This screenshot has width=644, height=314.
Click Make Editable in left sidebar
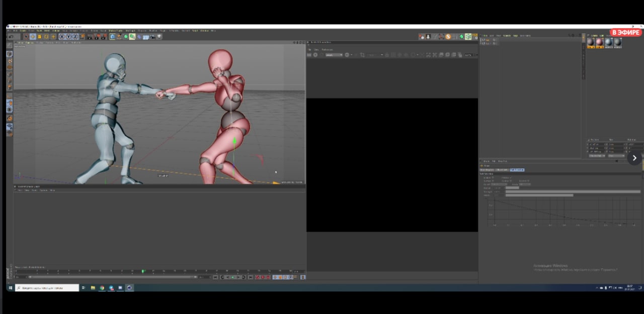[9, 45]
